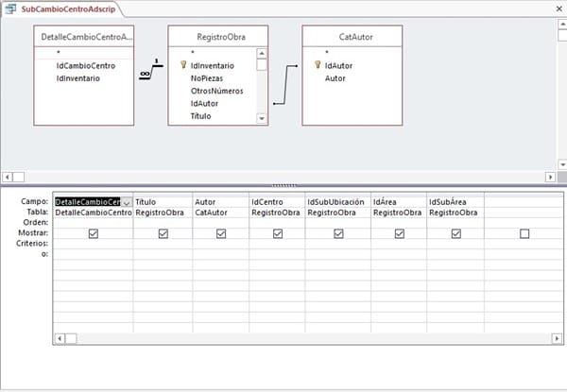
Task: Click the RegistroObra field list scrollbar thumb
Action: (x=262, y=64)
